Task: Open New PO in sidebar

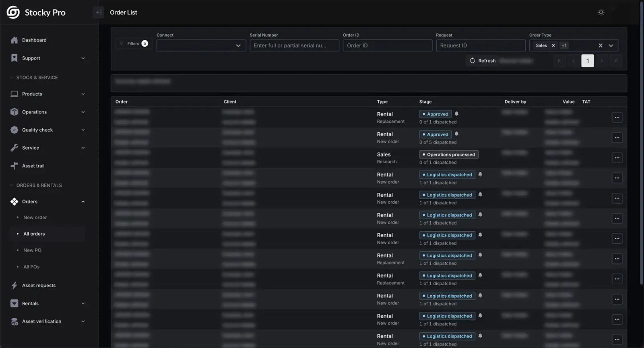Action: coord(32,250)
